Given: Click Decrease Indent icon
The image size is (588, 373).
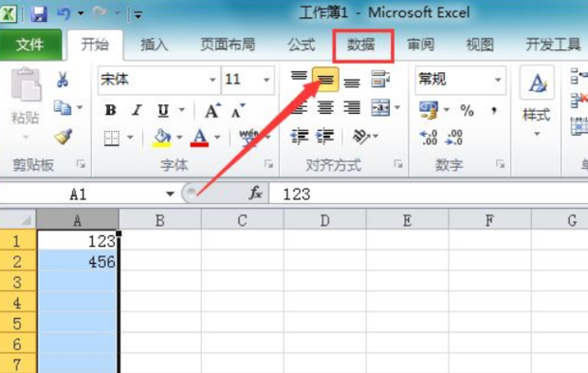Looking at the screenshot, I should coord(300,136).
